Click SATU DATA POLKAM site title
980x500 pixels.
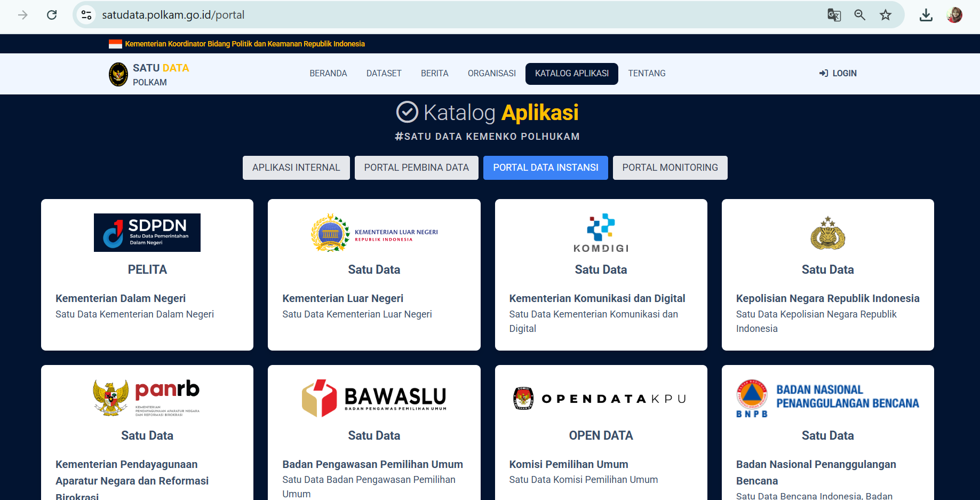(x=161, y=74)
